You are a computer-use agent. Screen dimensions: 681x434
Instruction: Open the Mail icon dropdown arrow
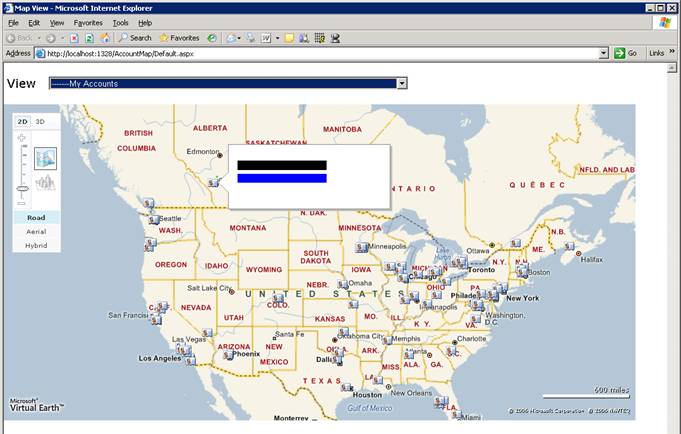239,38
